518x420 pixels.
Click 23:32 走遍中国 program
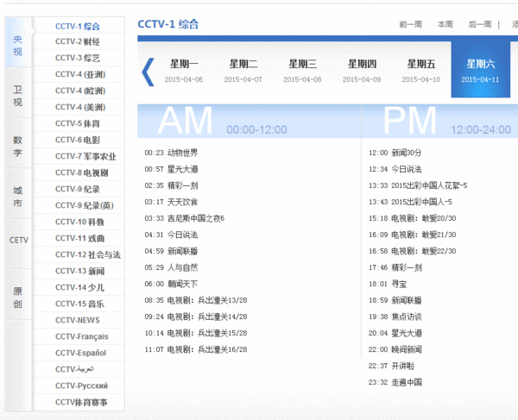click(x=395, y=382)
